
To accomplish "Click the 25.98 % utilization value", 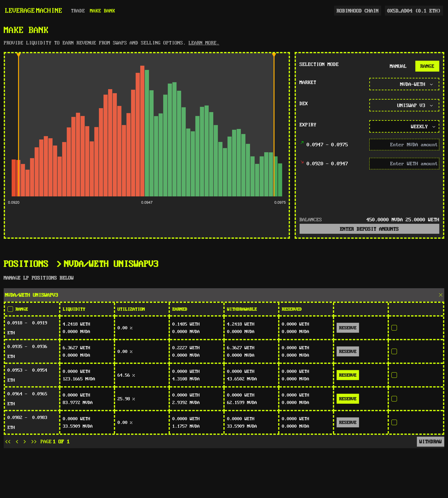I will 126,399.
